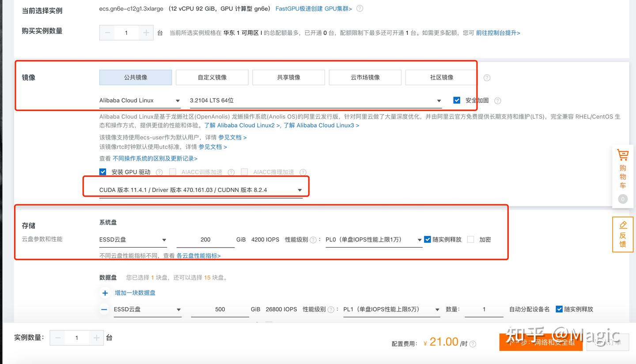
Task: Click the 下一步：网络和安全组 button
Action: pyautogui.click(x=541, y=342)
